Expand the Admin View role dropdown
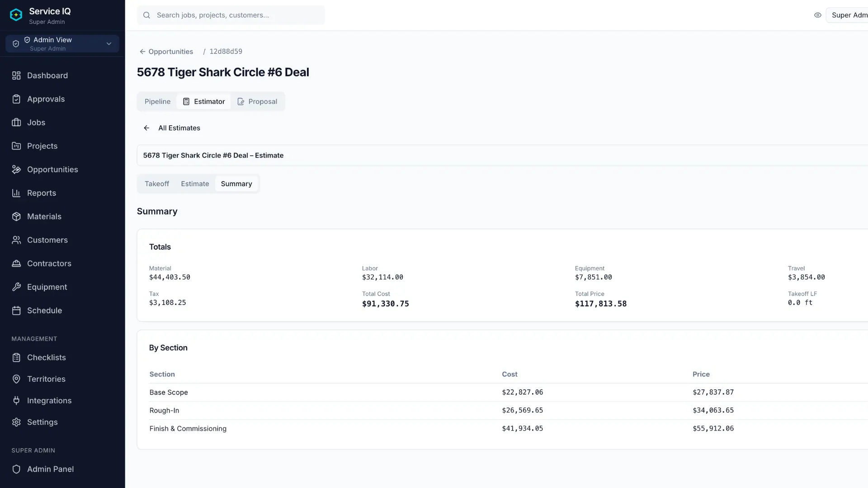The image size is (868, 488). [x=62, y=44]
